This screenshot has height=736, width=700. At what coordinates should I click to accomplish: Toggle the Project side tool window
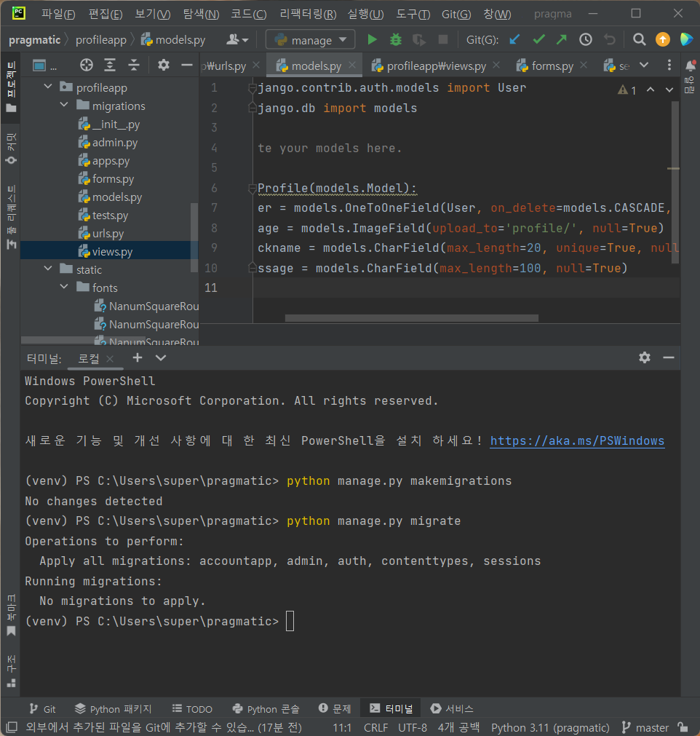tap(11, 87)
